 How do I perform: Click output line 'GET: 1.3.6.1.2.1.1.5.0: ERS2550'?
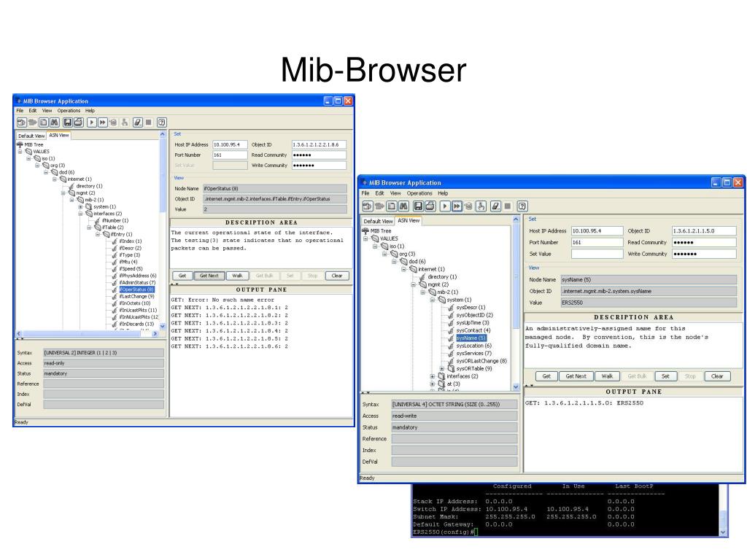coord(584,402)
